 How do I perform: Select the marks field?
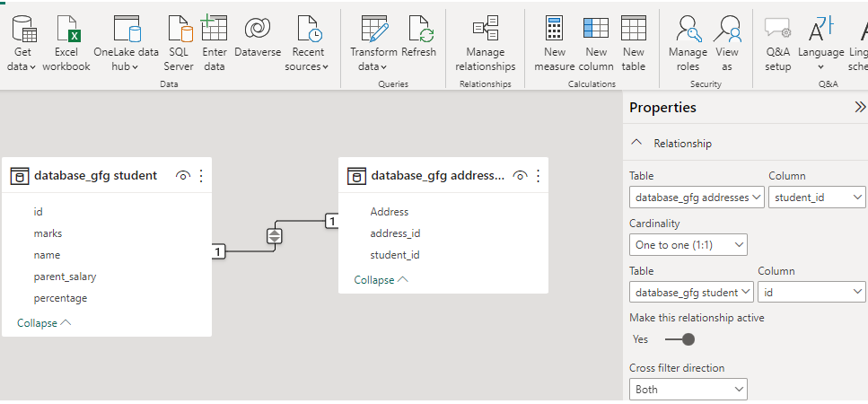(48, 233)
